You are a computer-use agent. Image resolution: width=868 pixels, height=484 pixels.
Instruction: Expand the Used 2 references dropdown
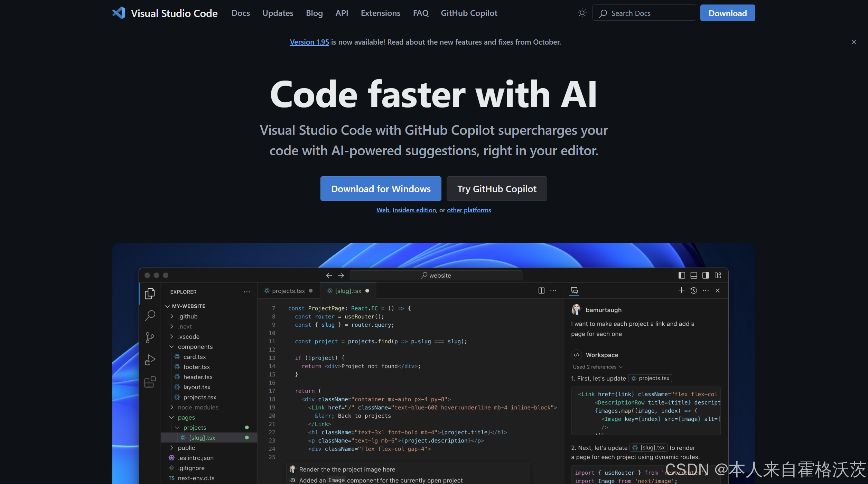598,367
